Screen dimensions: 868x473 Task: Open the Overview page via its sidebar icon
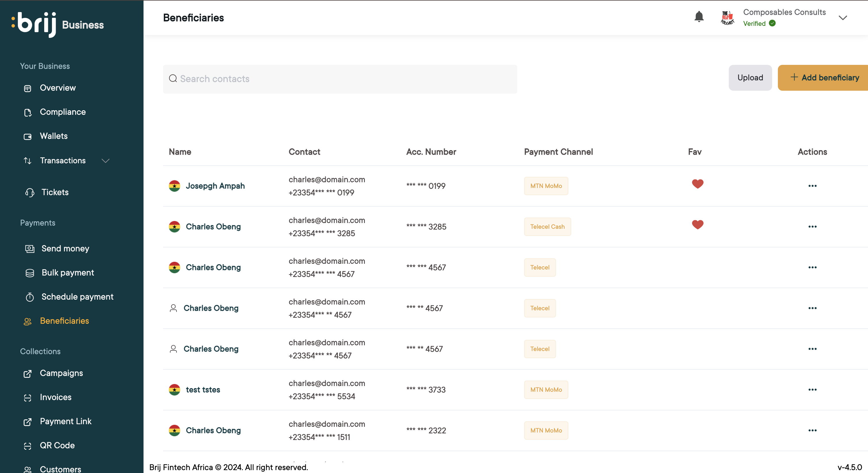pos(28,88)
